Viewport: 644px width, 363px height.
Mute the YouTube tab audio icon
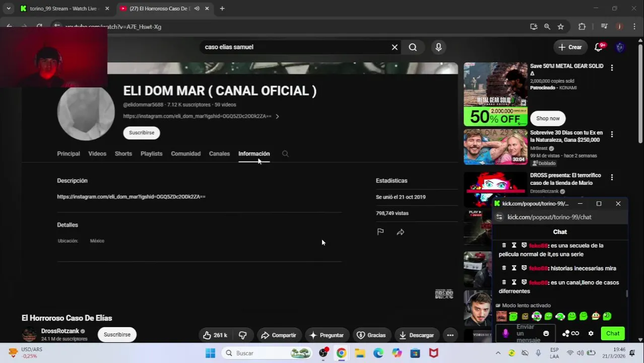[x=197, y=9]
